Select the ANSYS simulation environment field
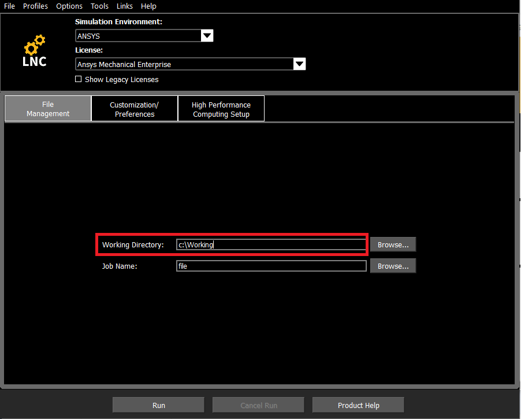532x419 pixels. [x=138, y=36]
